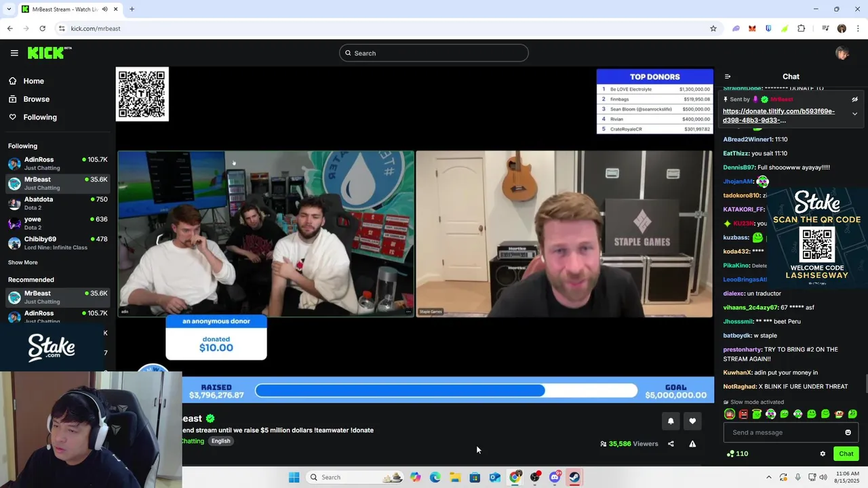Click the Top Donors leaderboard overlay
The width and height of the screenshot is (868, 488).
[x=655, y=102]
